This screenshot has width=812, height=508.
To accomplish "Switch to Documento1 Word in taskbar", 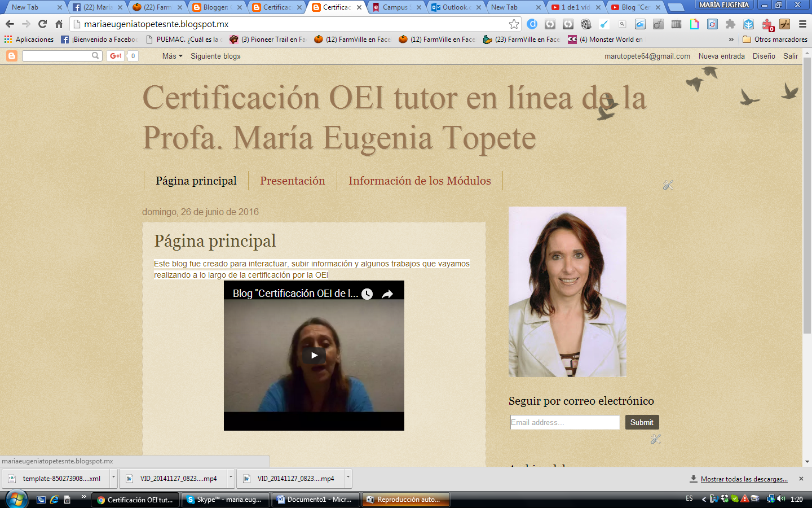I will pos(315,500).
